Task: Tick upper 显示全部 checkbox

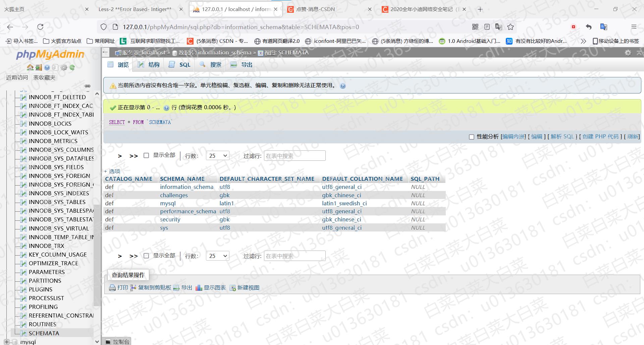Action: click(146, 155)
